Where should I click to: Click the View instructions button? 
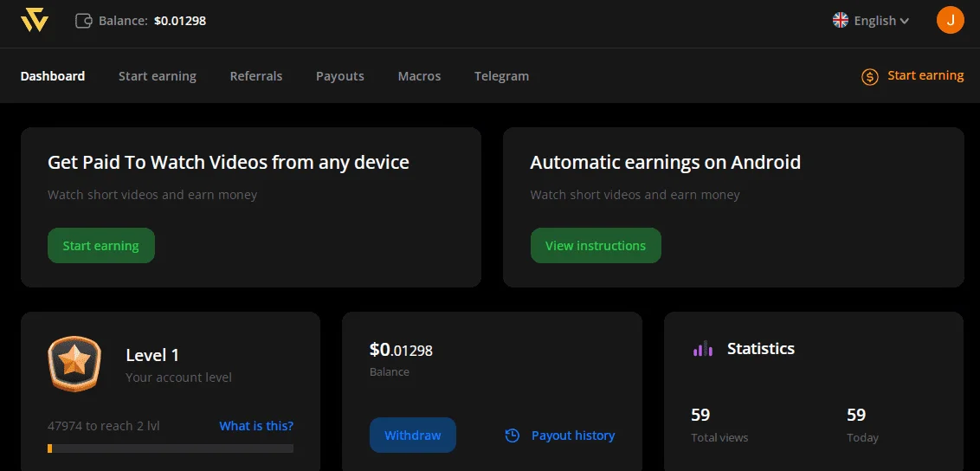point(596,246)
